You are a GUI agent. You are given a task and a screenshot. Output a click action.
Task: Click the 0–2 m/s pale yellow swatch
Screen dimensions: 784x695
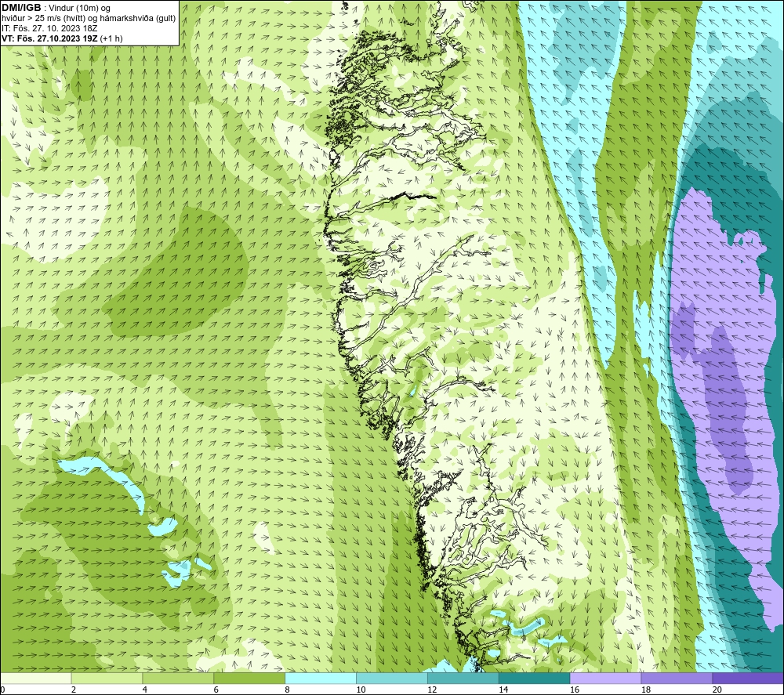pos(35,678)
